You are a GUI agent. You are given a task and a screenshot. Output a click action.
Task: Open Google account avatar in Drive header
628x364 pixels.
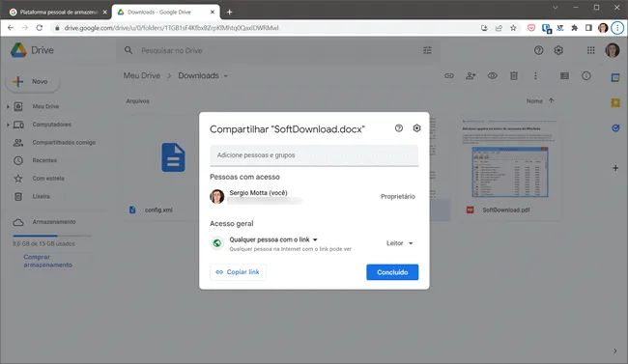[x=612, y=50]
